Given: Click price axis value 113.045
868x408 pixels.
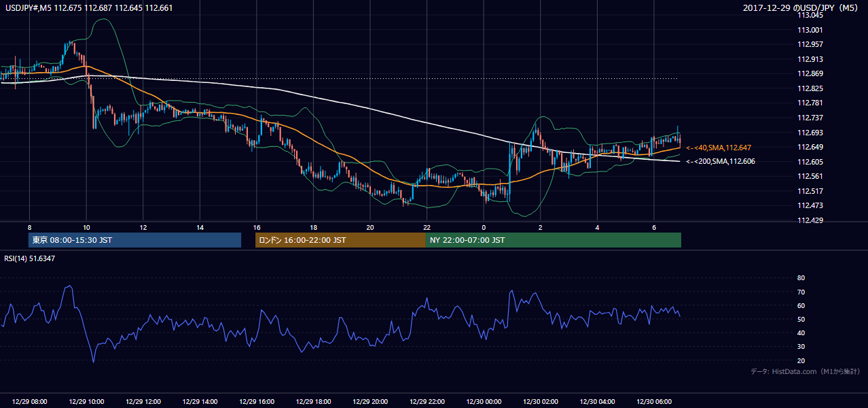Looking at the screenshot, I should click(x=810, y=15).
